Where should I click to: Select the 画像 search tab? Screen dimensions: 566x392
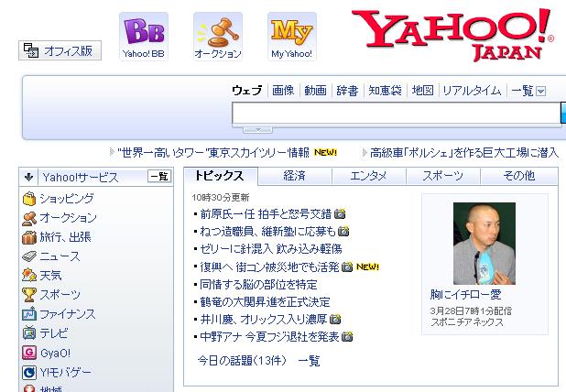pos(283,91)
